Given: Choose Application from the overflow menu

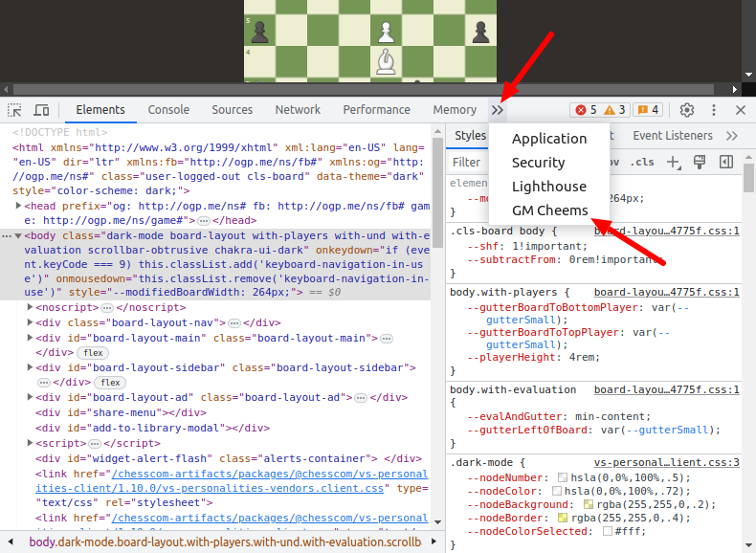Looking at the screenshot, I should click(x=549, y=139).
